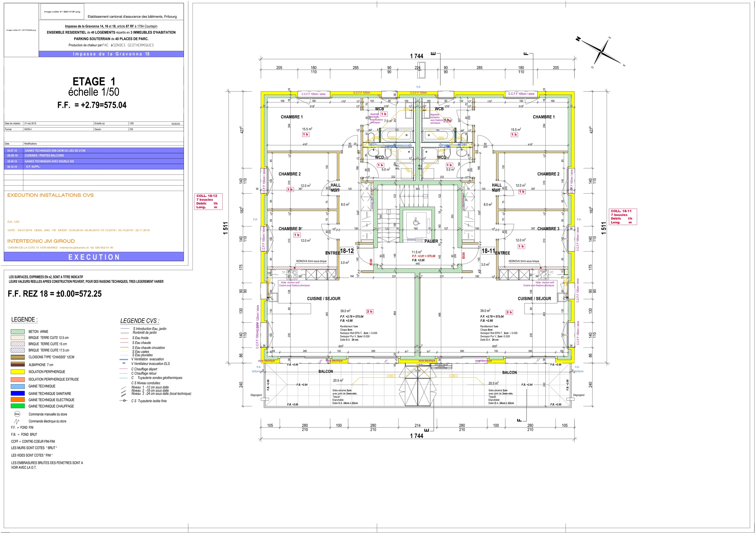Click the Ventilateur évacuation ELS legend symbol

click(x=123, y=363)
